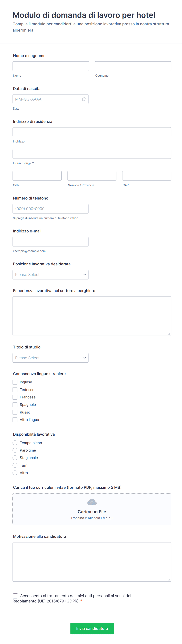Screen dimensions: 182x644
Task: Focus the Numero di telefono field
Action: 50,209
